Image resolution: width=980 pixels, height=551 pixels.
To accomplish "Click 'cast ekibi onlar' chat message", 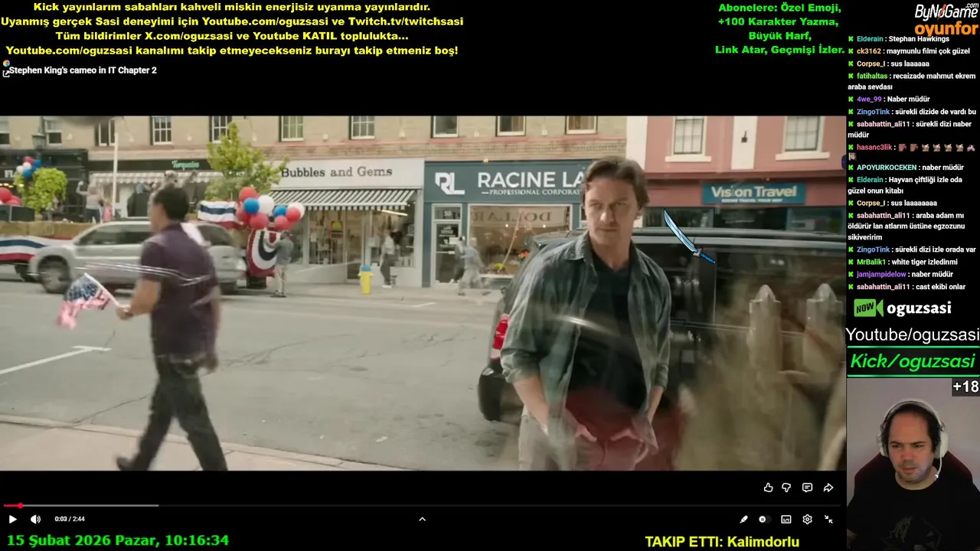I will click(941, 287).
